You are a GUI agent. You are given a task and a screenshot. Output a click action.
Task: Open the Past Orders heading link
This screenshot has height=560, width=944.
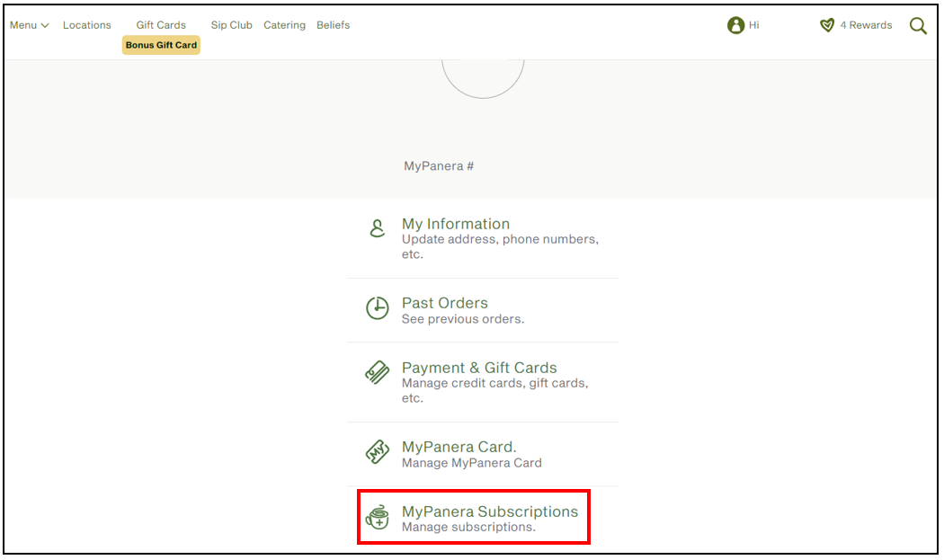coord(445,303)
